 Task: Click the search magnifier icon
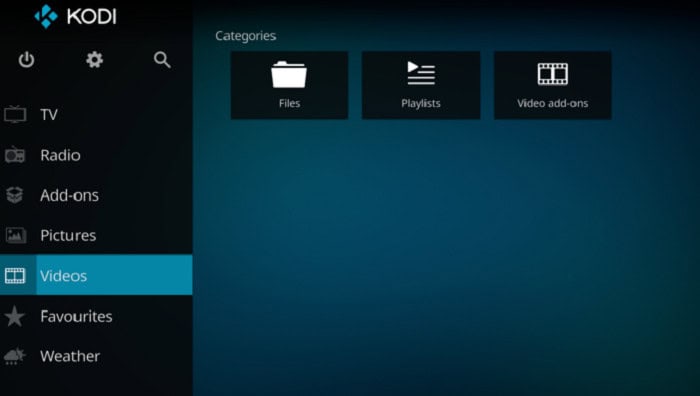pos(162,59)
